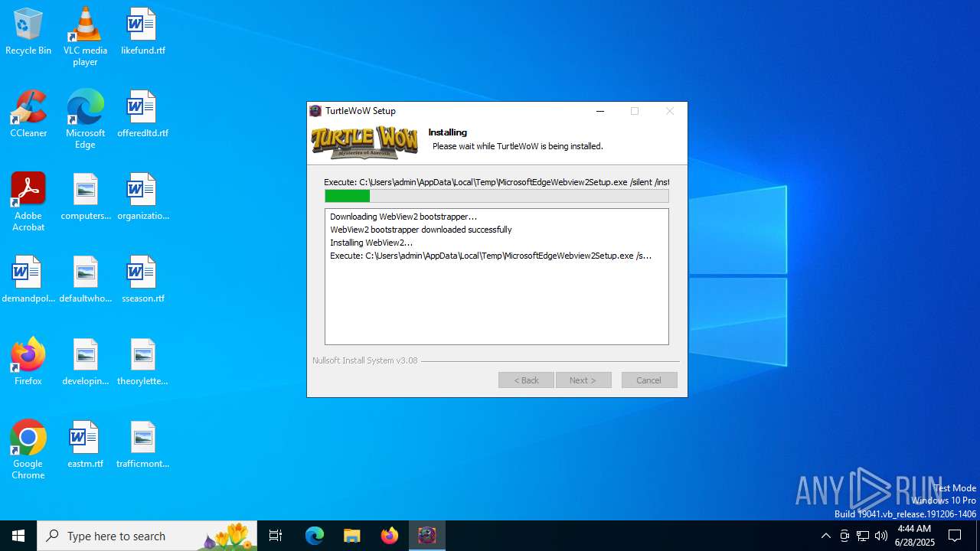The width and height of the screenshot is (980, 551).
Task: Click 'Please wait while TurtleWoW is being installed.'
Action: point(518,146)
